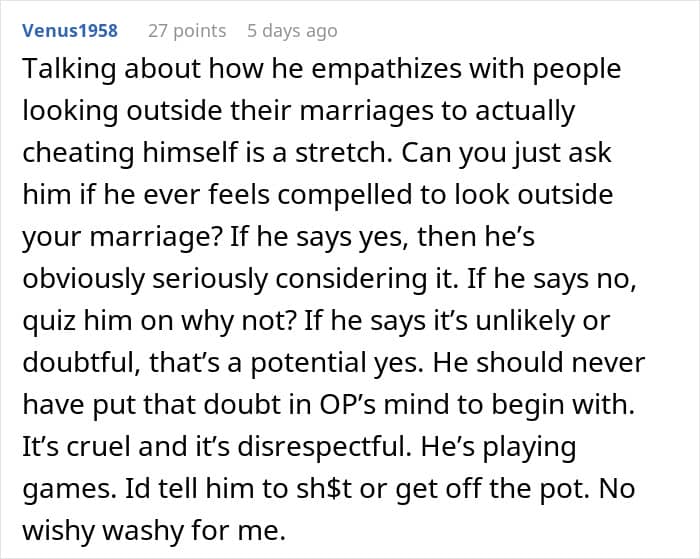Click the words "your marriage?"
Screen dimensions: 700x559
(98, 235)
